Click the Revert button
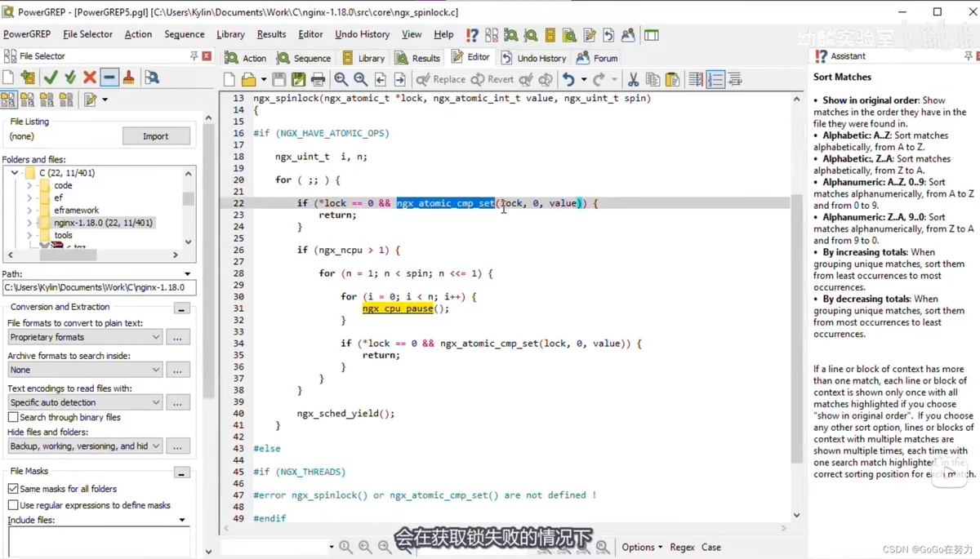The image size is (980, 559). click(492, 79)
